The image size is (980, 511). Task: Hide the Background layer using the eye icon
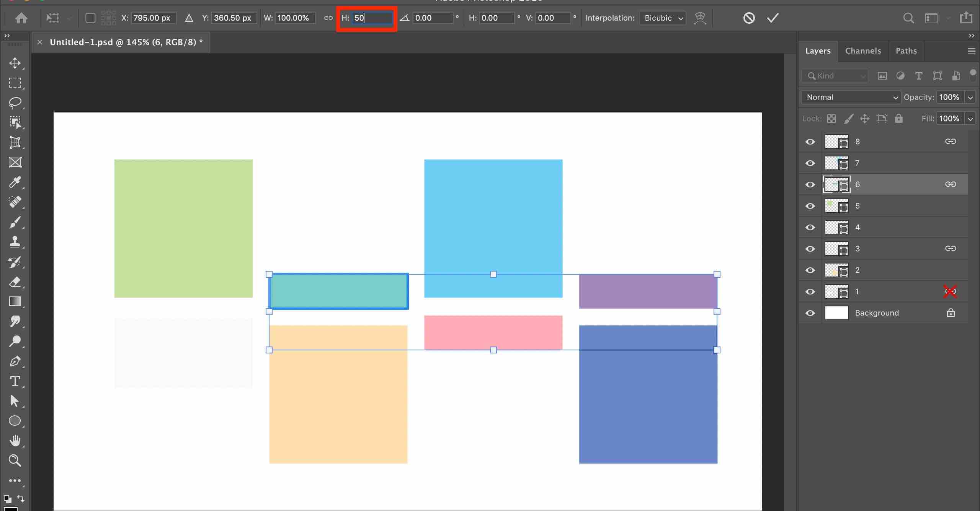click(810, 313)
